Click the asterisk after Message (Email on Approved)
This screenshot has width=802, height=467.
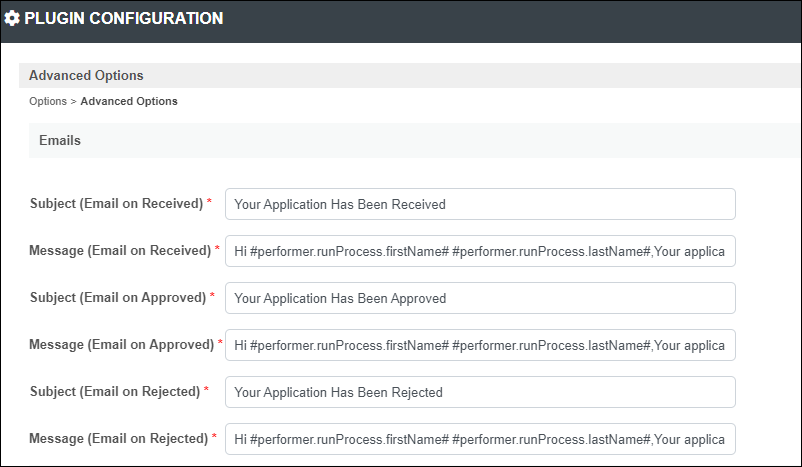pyautogui.click(x=220, y=343)
